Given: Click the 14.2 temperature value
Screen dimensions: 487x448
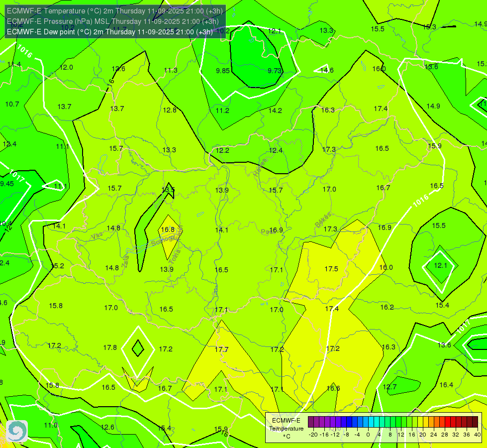Looking at the screenshot, I should 275,111.
